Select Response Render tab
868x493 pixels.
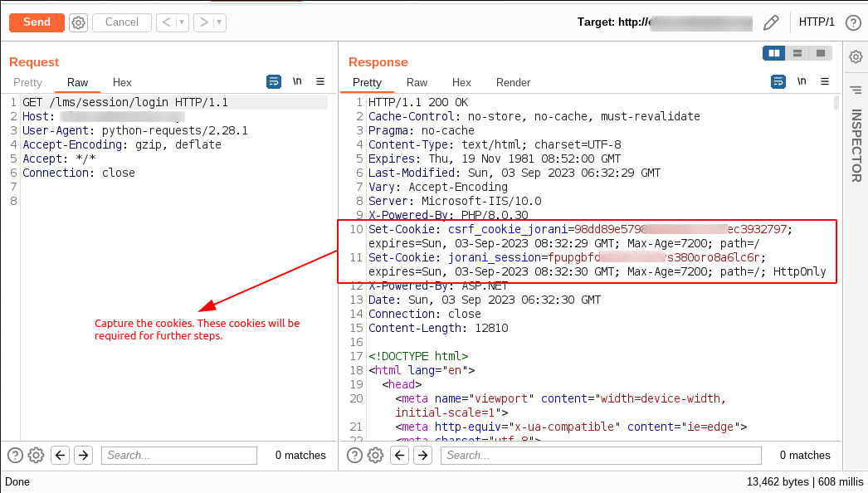(513, 82)
